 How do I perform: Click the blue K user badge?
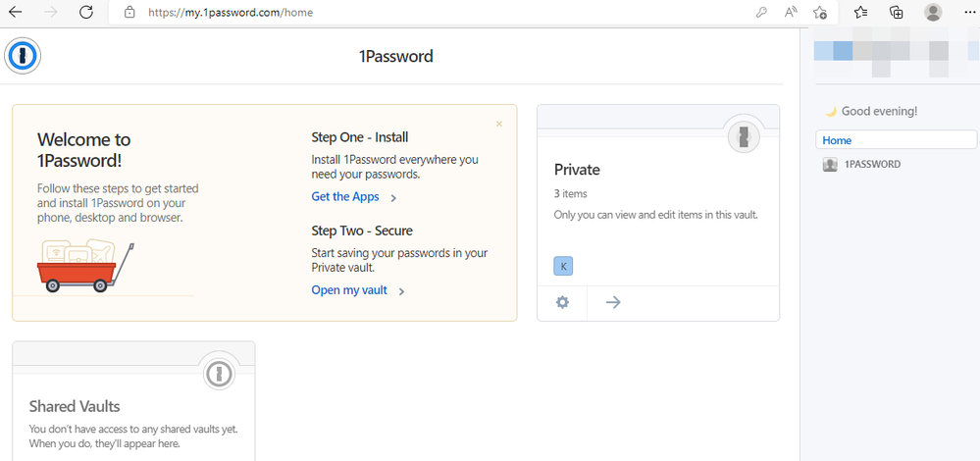pyautogui.click(x=563, y=266)
